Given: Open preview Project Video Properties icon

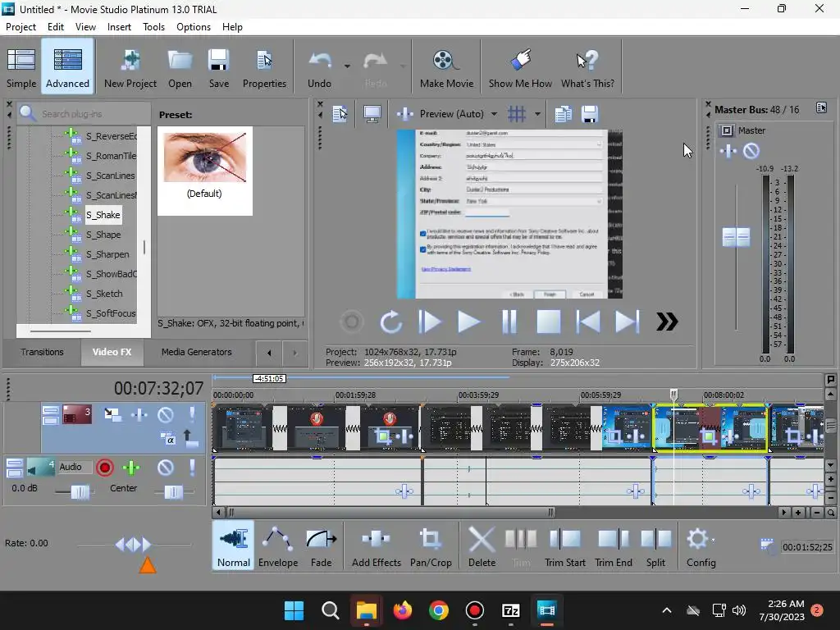Looking at the screenshot, I should (340, 113).
